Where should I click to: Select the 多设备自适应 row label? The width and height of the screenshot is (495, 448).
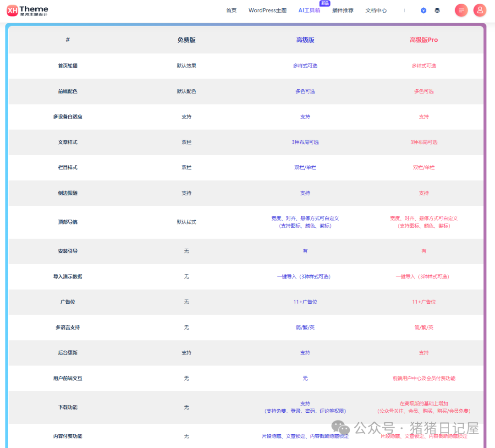pyautogui.click(x=67, y=117)
